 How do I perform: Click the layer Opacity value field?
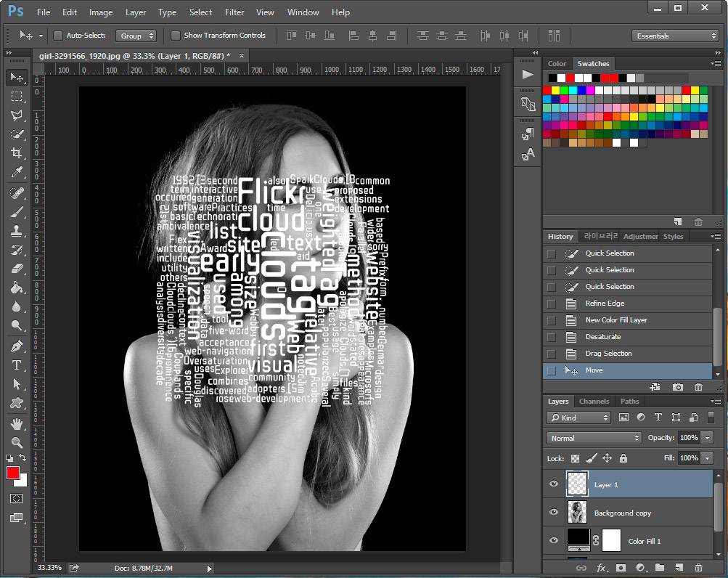[688, 438]
